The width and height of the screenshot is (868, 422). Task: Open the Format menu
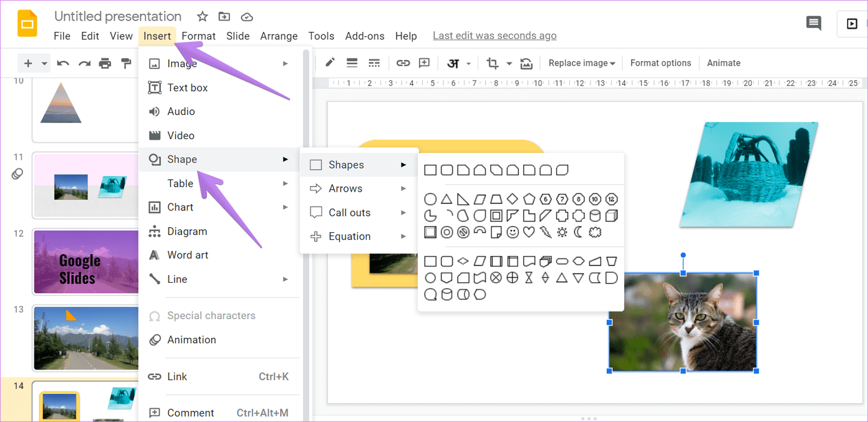tap(198, 36)
